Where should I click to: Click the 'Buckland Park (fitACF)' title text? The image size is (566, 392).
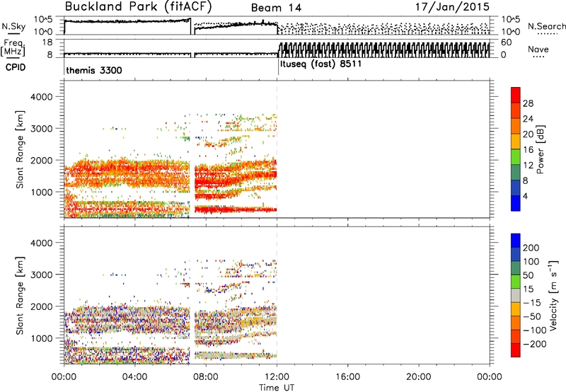pyautogui.click(x=138, y=6)
